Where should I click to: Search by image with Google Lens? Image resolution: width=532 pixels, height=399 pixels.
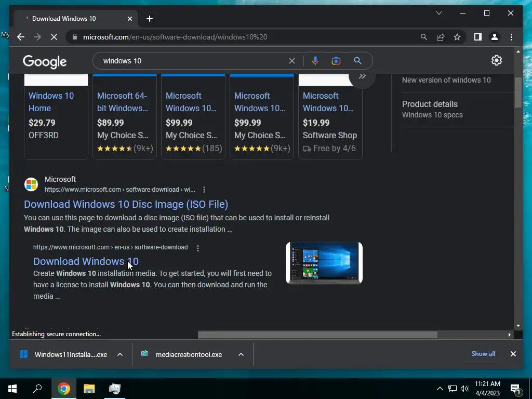click(336, 61)
